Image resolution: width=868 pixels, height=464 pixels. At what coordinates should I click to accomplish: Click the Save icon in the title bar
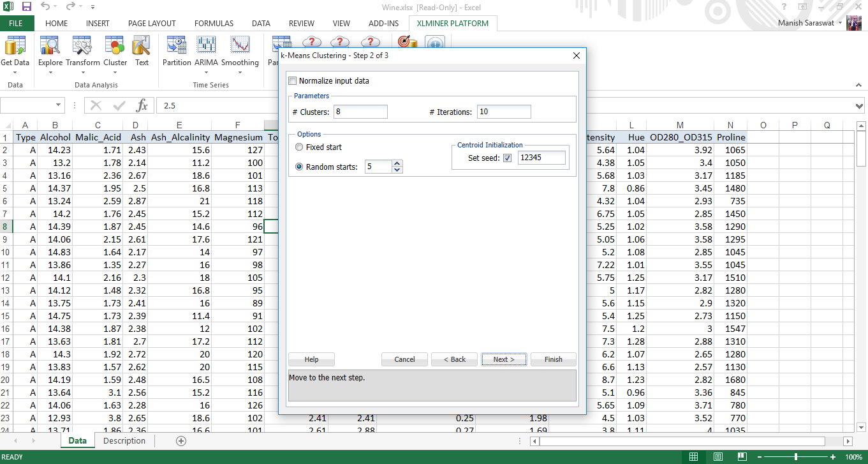coord(27,7)
